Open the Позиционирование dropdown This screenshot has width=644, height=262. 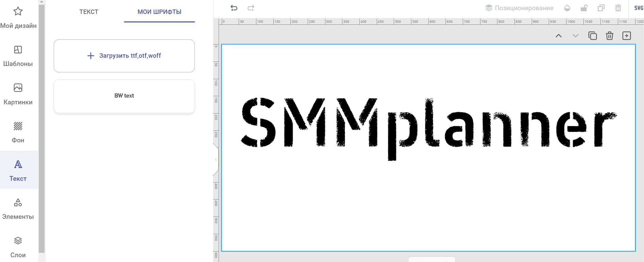pos(519,8)
